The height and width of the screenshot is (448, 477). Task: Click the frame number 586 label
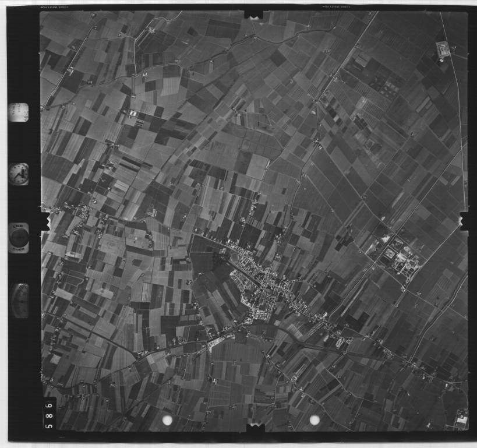[49, 413]
